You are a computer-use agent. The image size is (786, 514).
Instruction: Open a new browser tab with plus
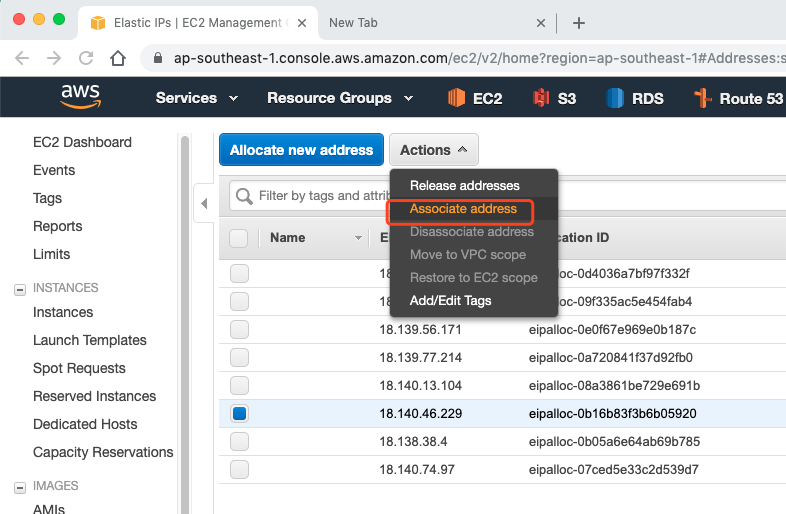[x=578, y=23]
